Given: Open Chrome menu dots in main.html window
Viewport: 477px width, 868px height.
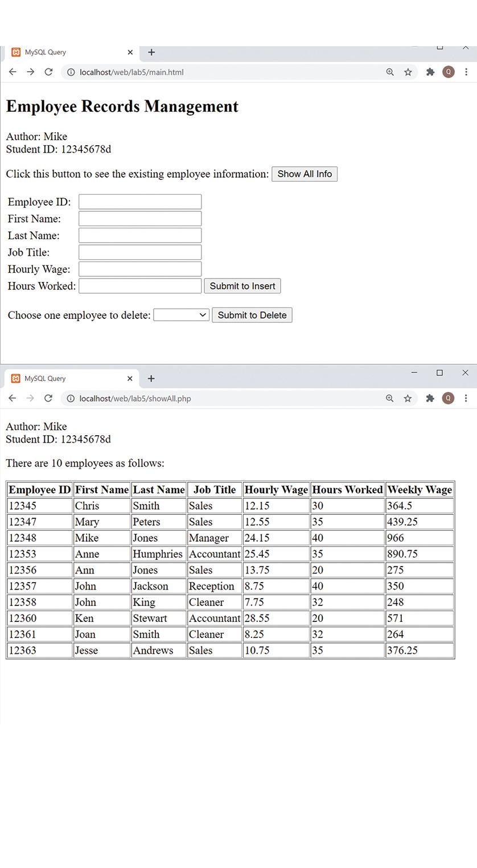Looking at the screenshot, I should [x=466, y=72].
